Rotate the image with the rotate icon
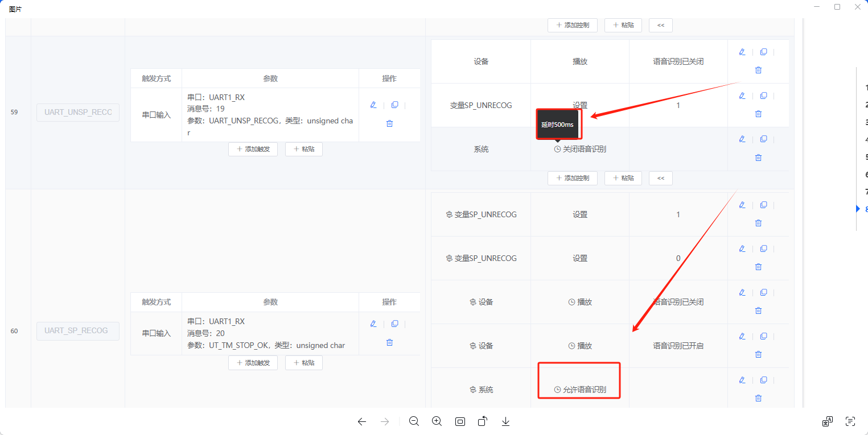This screenshot has width=868, height=435. pyautogui.click(x=482, y=421)
